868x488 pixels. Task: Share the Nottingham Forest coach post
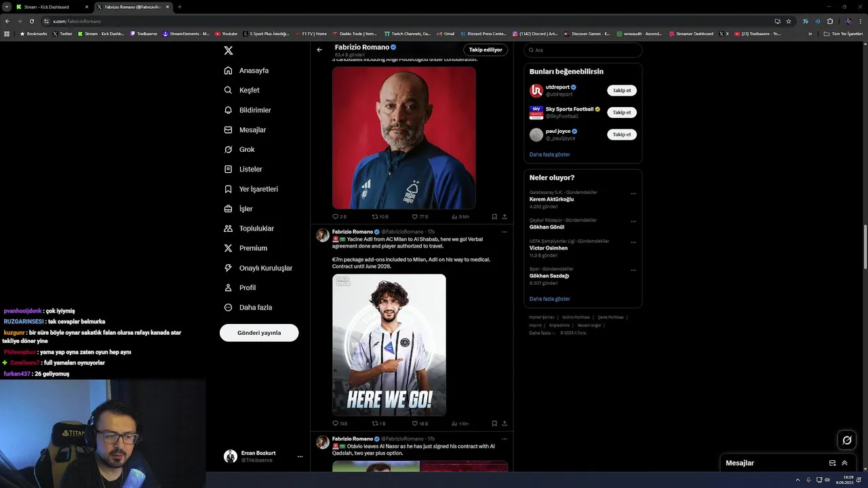505,217
